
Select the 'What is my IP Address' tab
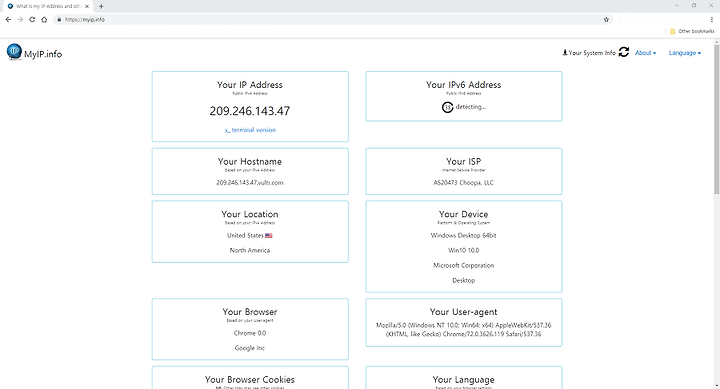(x=48, y=6)
